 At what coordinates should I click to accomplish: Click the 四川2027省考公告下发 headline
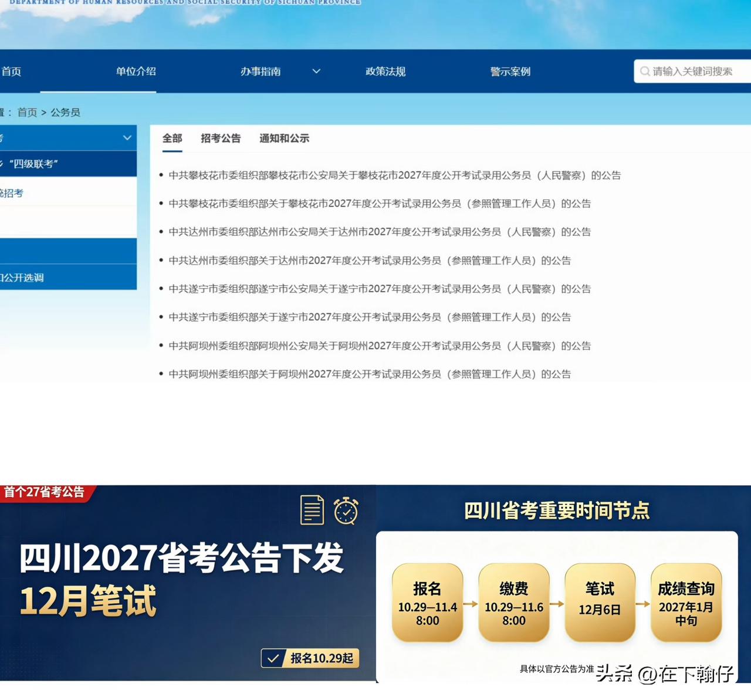coord(181,557)
